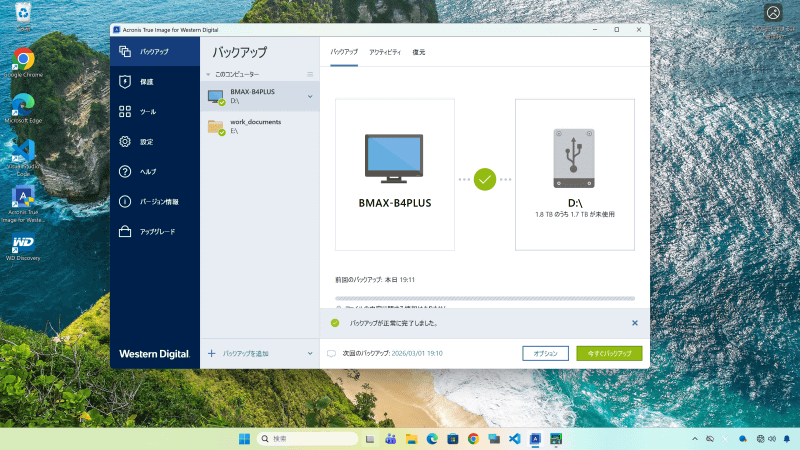
Task: Click the 今すぐバックアップ button
Action: pos(609,353)
